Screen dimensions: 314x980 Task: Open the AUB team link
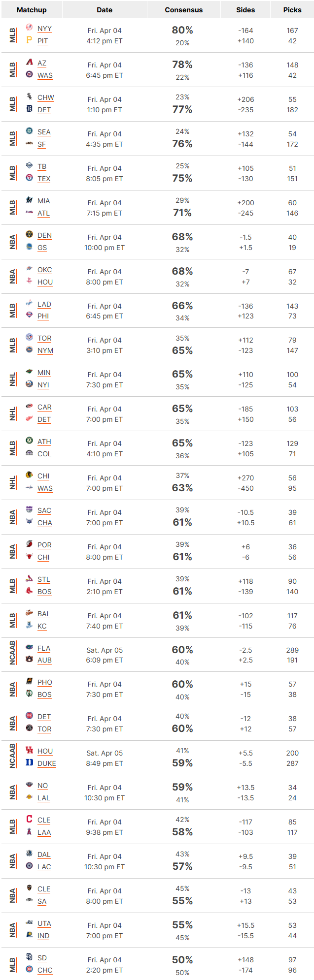44,661
